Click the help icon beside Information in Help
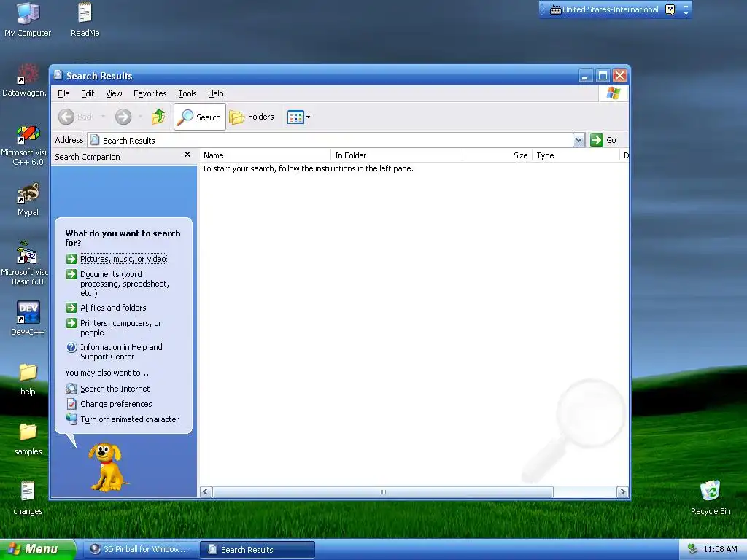 [x=71, y=347]
